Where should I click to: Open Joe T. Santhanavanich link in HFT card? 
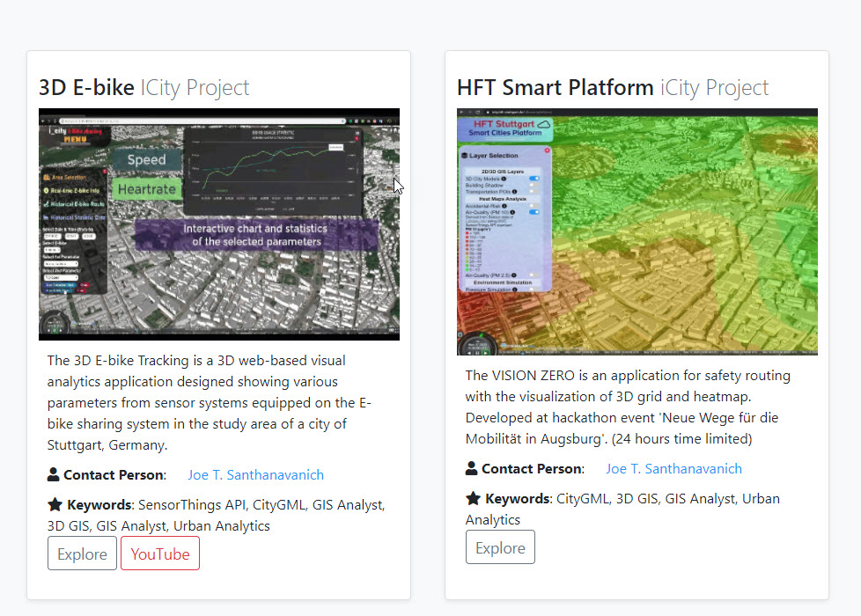pyautogui.click(x=673, y=468)
